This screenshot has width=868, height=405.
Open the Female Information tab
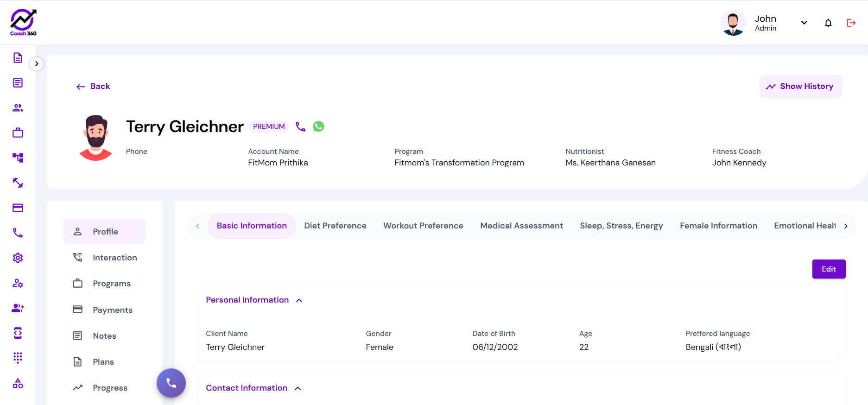[718, 226]
